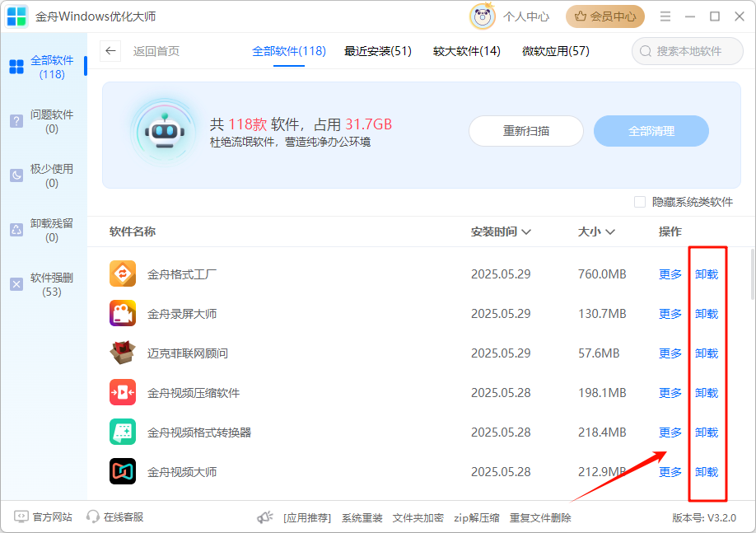Screen dimensions: 756x533
Task: Uninstall 金舟视频格式转换器 via 卸载
Action: (707, 432)
